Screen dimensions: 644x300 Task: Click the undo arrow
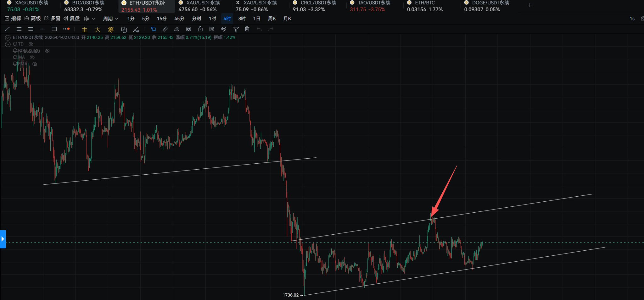(259, 29)
